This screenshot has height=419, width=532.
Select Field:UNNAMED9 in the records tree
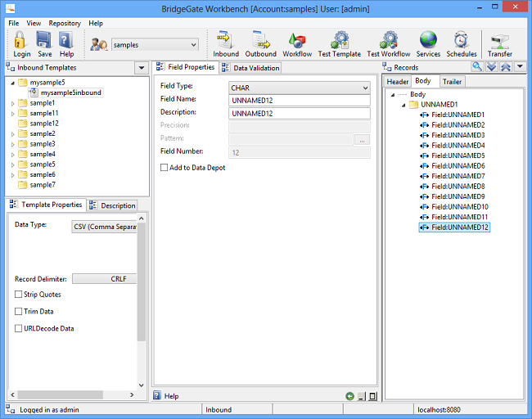click(x=453, y=196)
